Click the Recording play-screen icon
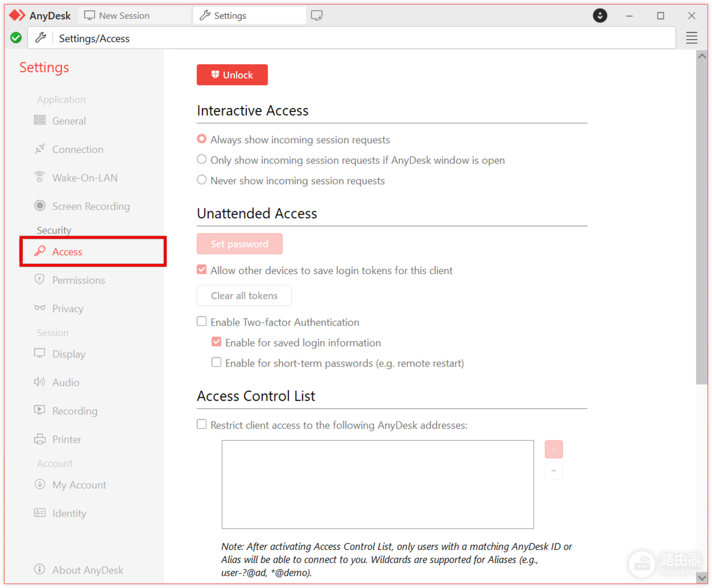The height and width of the screenshot is (588, 712). click(x=40, y=410)
